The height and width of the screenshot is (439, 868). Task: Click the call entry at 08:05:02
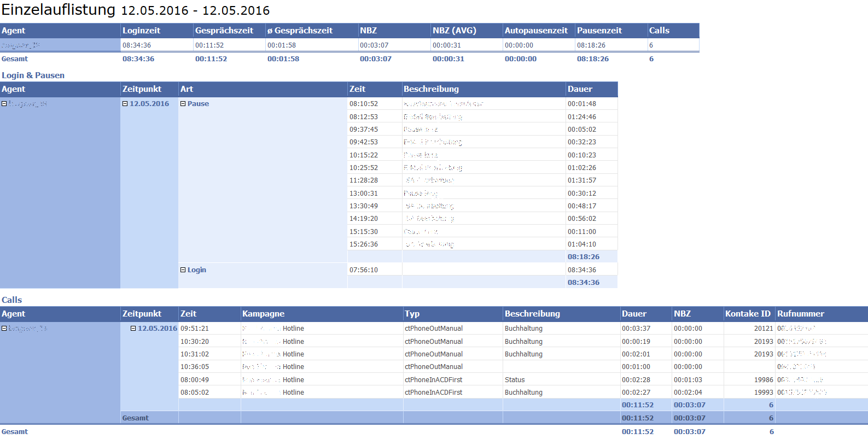(x=195, y=393)
